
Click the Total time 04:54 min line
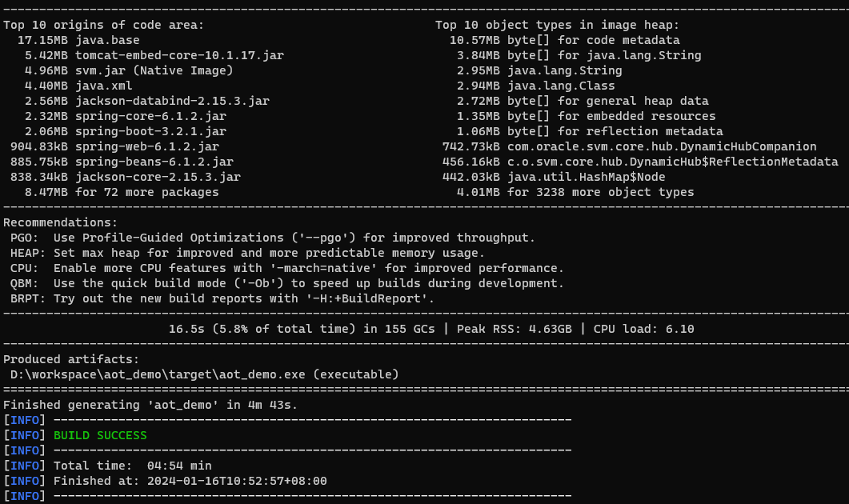(x=133, y=466)
